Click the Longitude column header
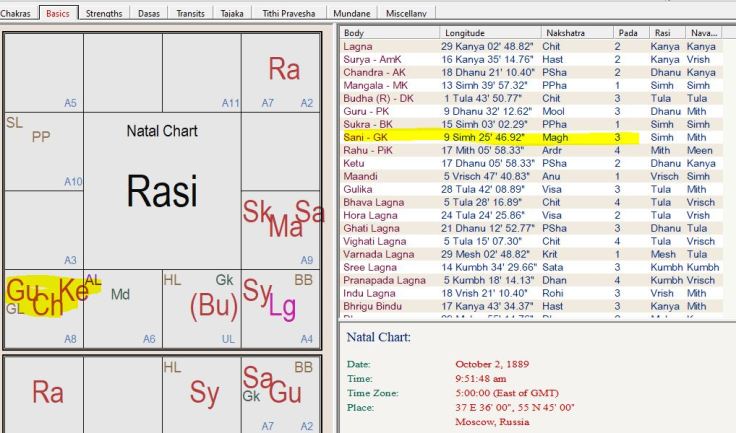 pos(488,33)
